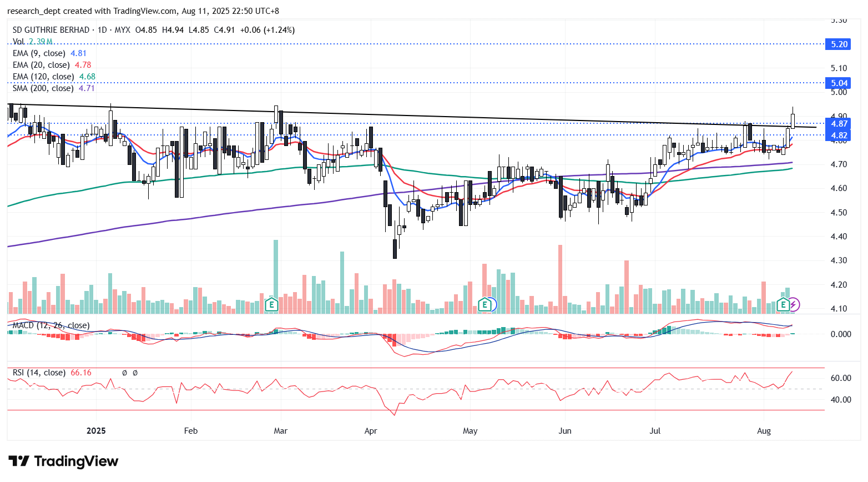Click the Jun label on time axis
Image resolution: width=868 pixels, height=482 pixels.
565,431
